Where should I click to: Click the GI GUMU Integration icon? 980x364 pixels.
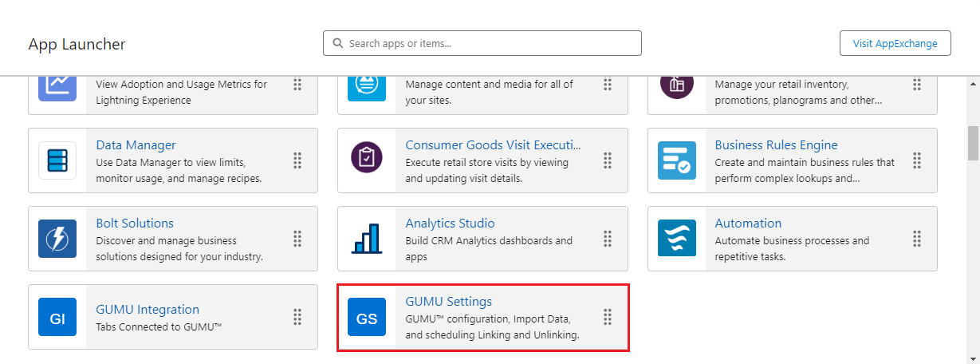[x=57, y=317]
